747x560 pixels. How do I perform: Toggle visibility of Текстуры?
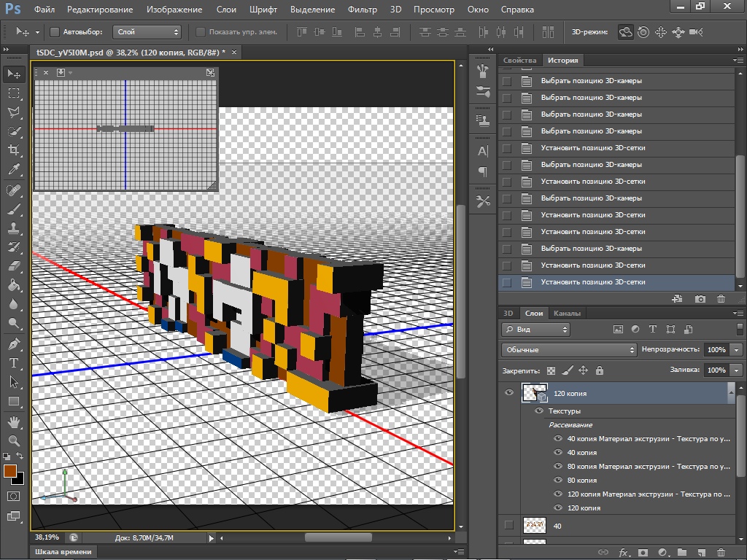click(539, 411)
